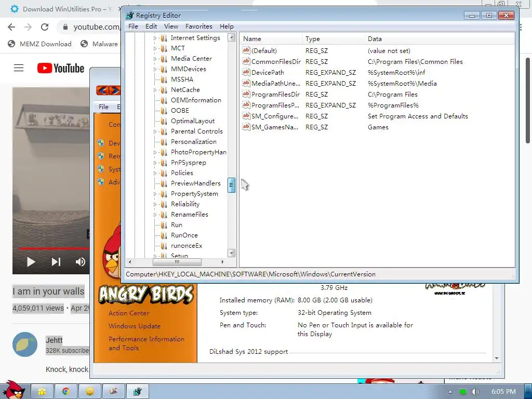Switch to Chrome from the taskbar

(x=66, y=392)
